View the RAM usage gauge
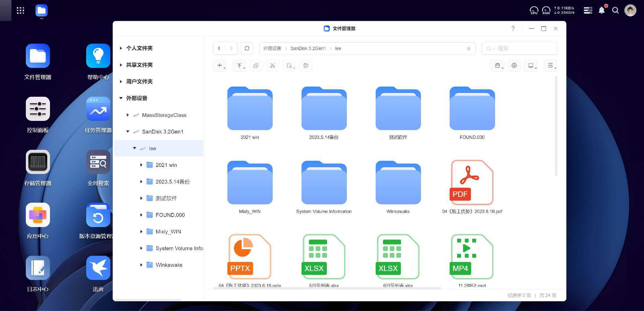 [x=546, y=10]
